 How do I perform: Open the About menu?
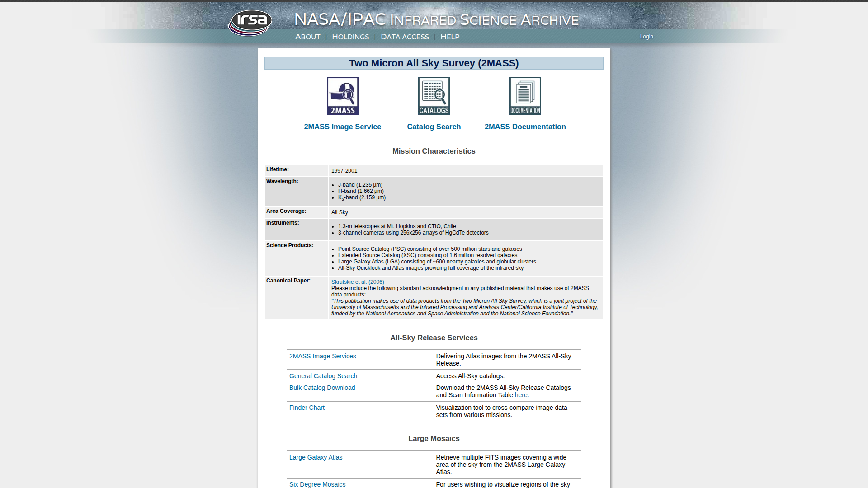308,37
